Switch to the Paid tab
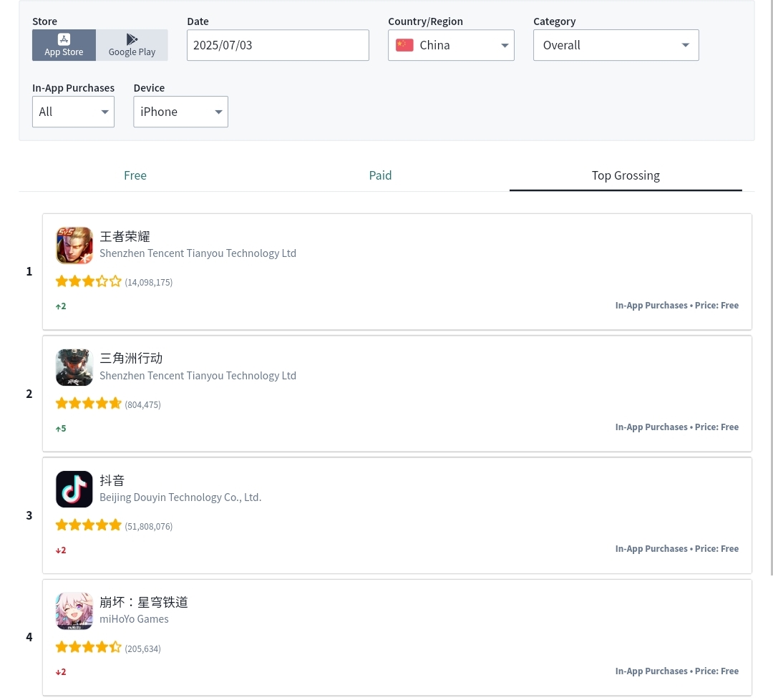This screenshot has height=700, width=773. (380, 175)
